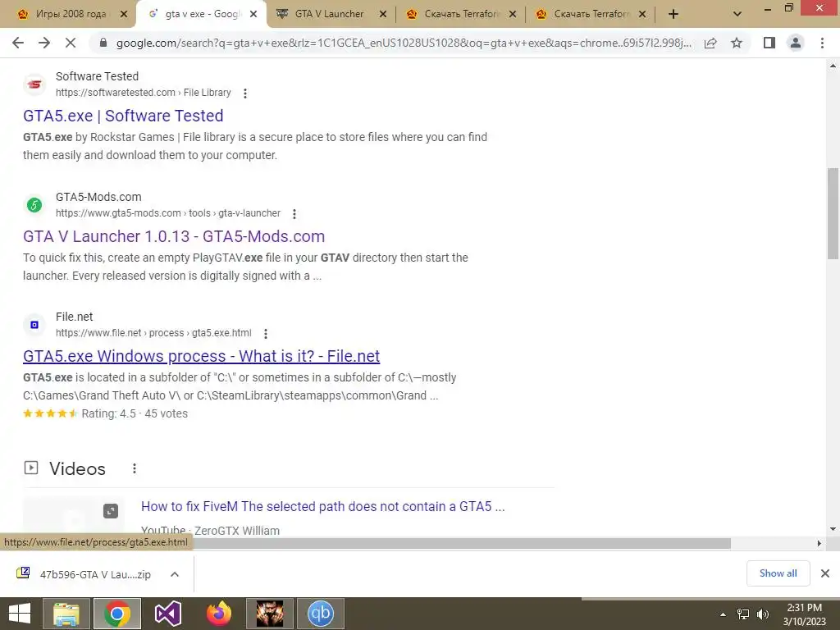Close the GTA V Launcher tab

point(383,15)
